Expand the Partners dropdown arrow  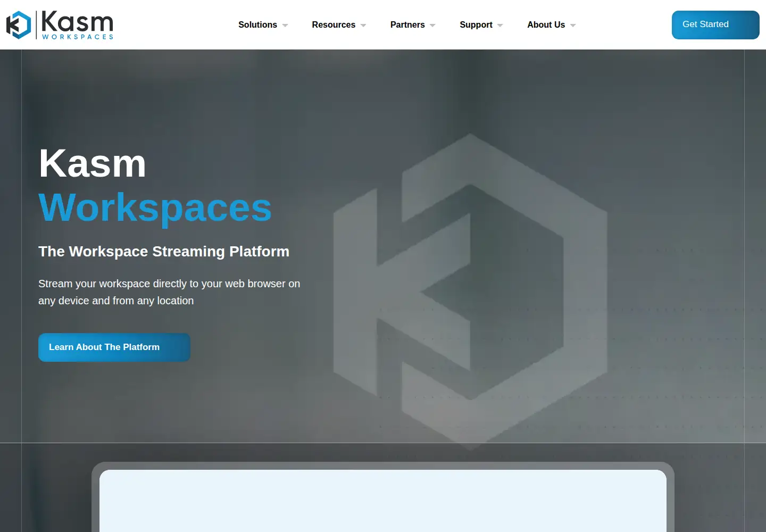coord(432,26)
